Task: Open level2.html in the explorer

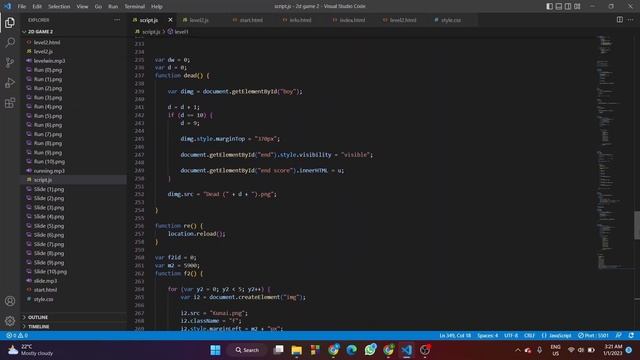Action: click(73, 42)
